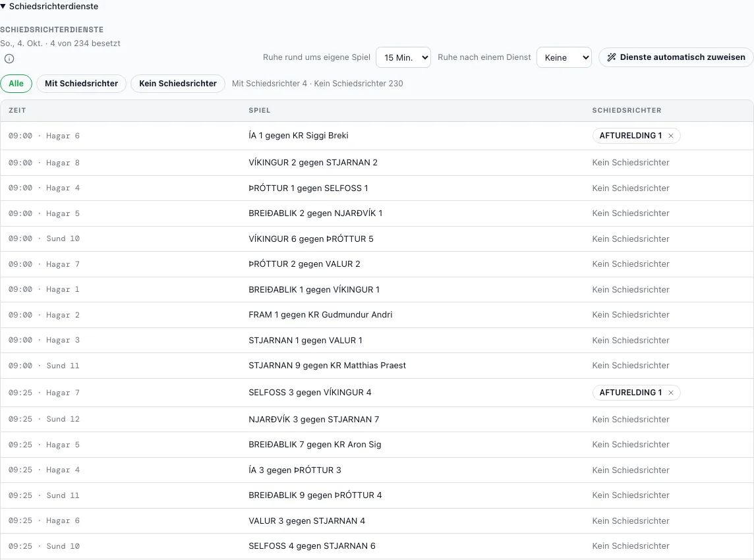Viewport: 754px width, 560px height.
Task: Open the BREIÐABLIK 1 gegen VÍKINGUR 1 row
Action: (377, 289)
